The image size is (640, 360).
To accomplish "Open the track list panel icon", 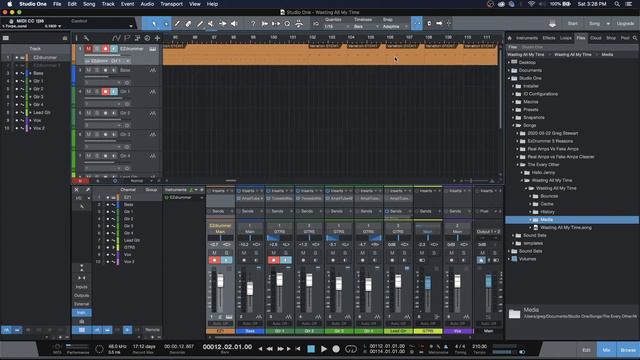I will 6,38.
